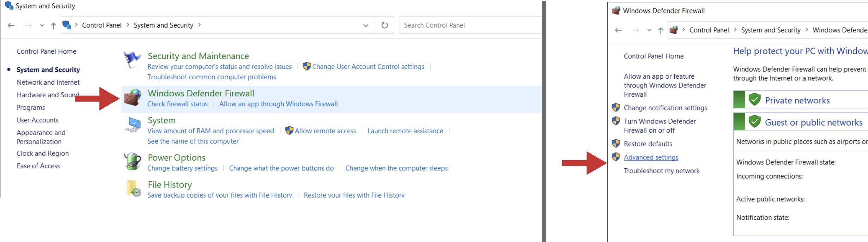Open recent locations dropdown in left window

[42, 25]
